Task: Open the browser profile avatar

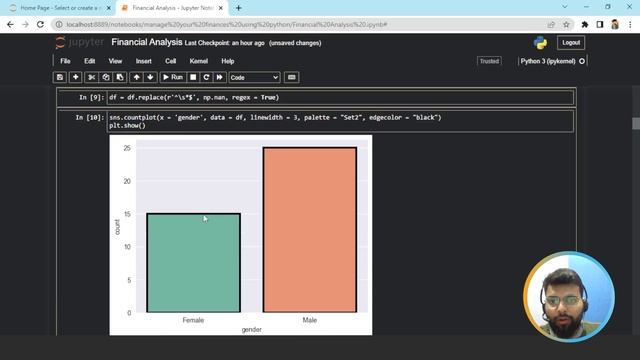Action: (x=615, y=24)
